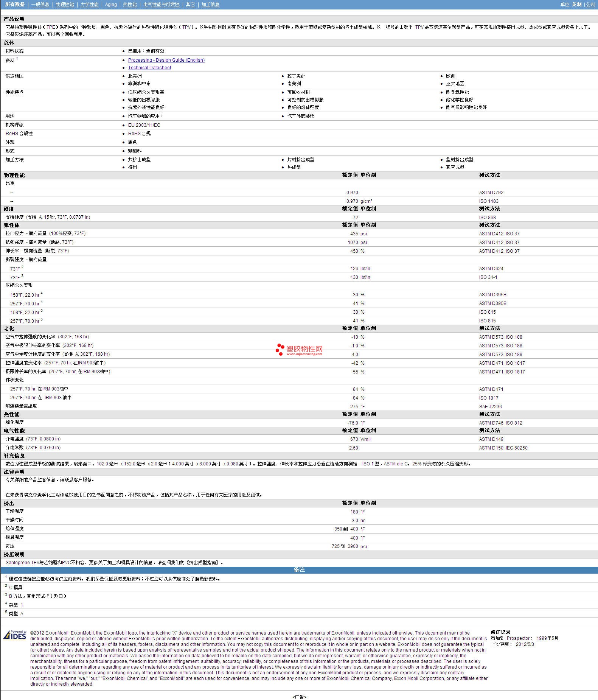Select the 压缩永久变形 row label

[x=19, y=285]
